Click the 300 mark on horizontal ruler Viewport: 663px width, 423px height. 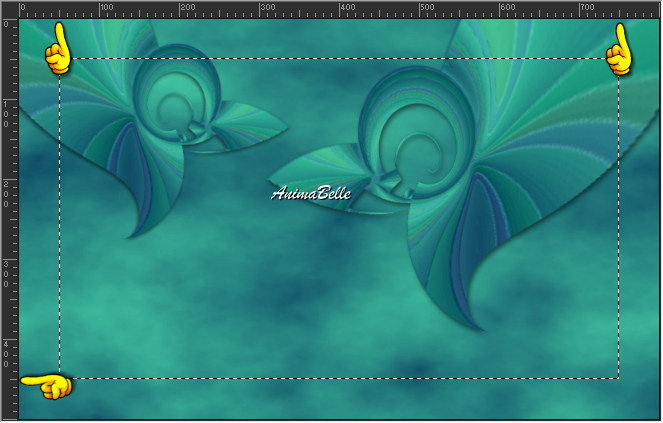pos(268,7)
